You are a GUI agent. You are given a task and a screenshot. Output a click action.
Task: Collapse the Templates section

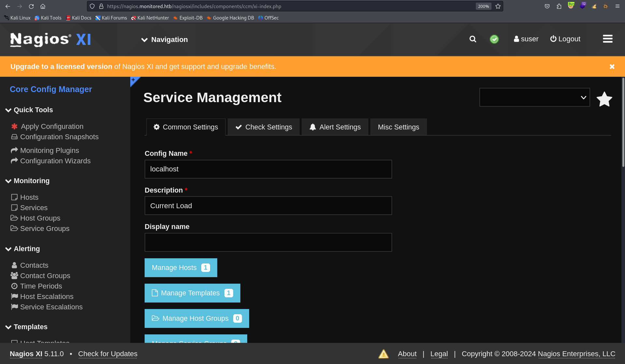click(x=27, y=327)
